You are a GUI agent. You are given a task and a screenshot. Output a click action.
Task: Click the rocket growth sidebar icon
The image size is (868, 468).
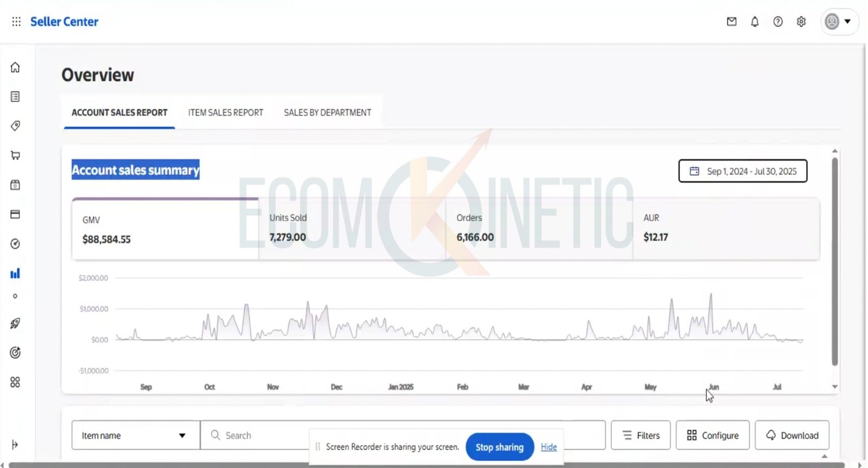pos(15,324)
